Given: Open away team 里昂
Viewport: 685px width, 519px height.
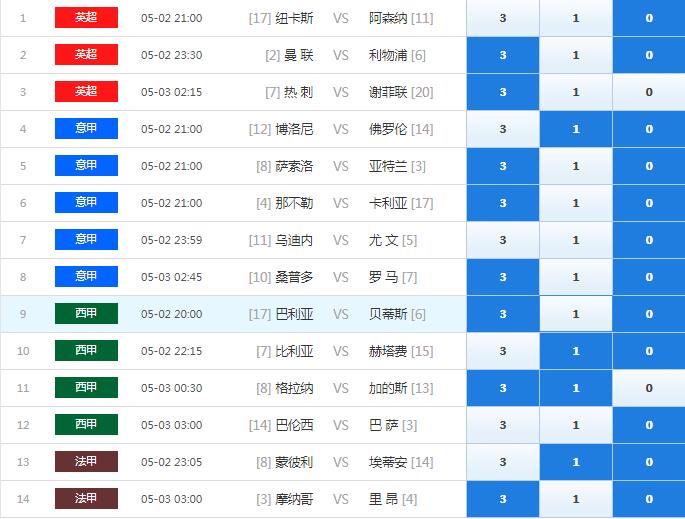Looking at the screenshot, I should 383,499.
